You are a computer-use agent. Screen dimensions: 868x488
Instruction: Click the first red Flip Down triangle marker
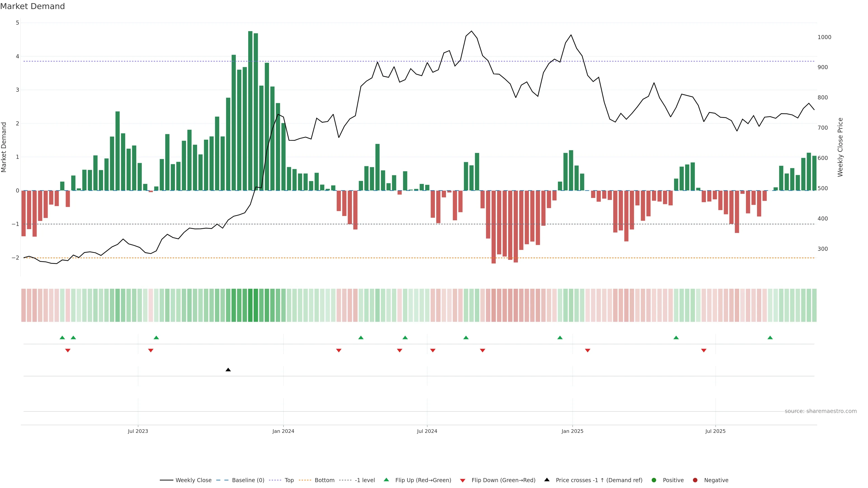click(x=68, y=351)
